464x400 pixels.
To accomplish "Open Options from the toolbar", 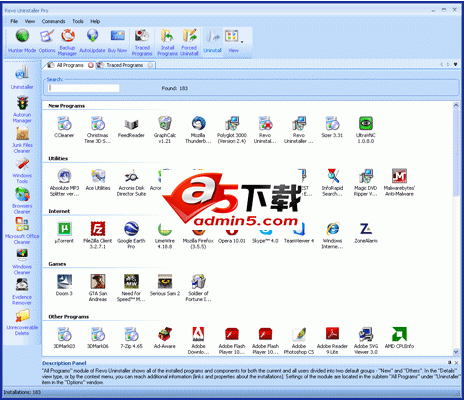I will click(47, 41).
